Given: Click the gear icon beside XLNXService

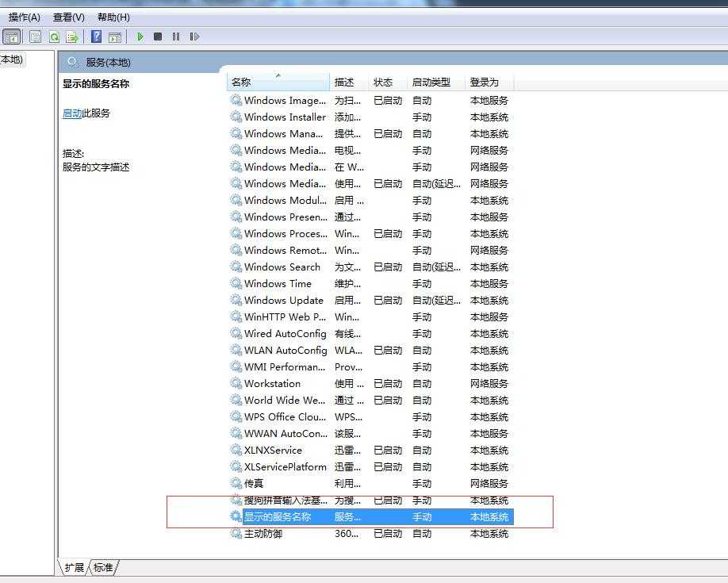Looking at the screenshot, I should click(236, 451).
